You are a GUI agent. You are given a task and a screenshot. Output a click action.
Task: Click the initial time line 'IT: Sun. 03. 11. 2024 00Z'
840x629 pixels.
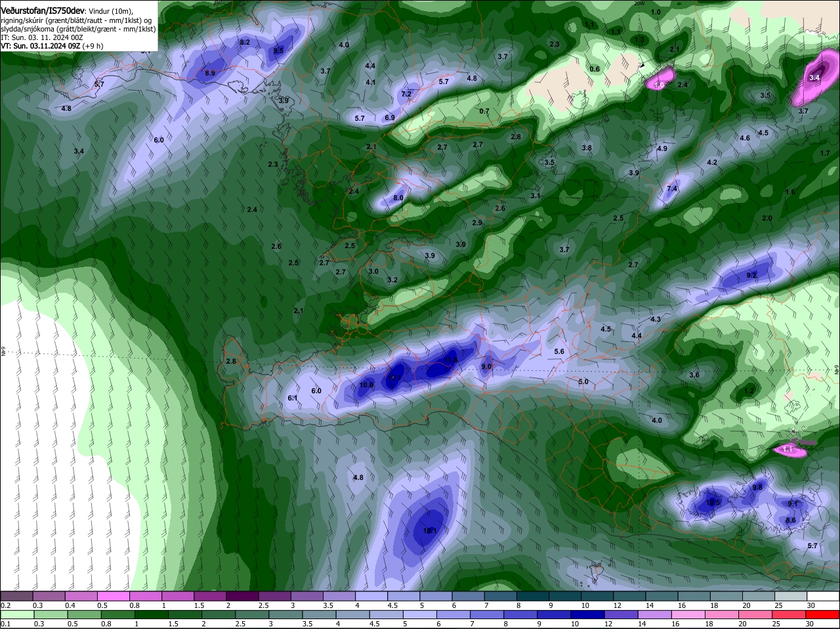coord(41,37)
